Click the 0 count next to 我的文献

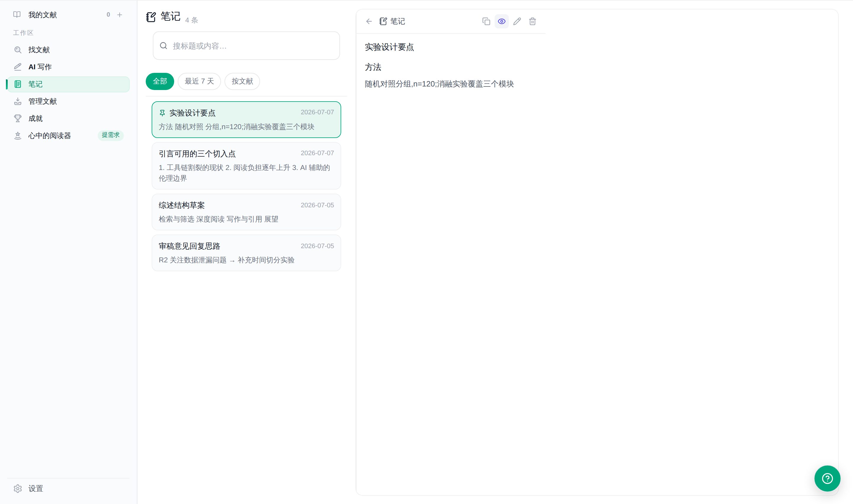[x=108, y=15]
